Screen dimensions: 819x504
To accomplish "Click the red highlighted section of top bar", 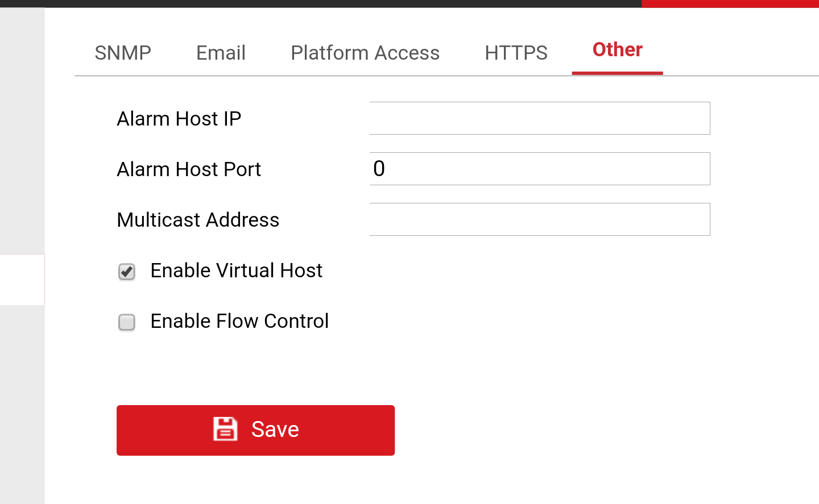I will (730, 3).
